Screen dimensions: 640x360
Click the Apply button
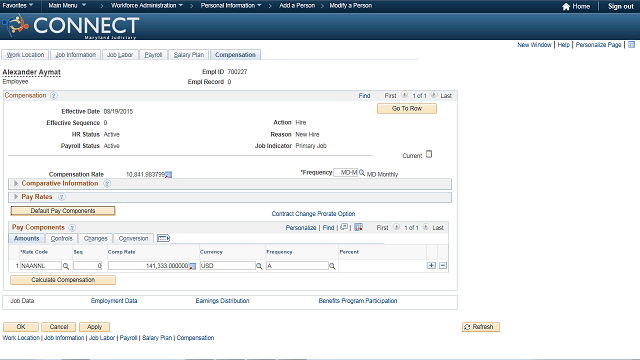(94, 327)
